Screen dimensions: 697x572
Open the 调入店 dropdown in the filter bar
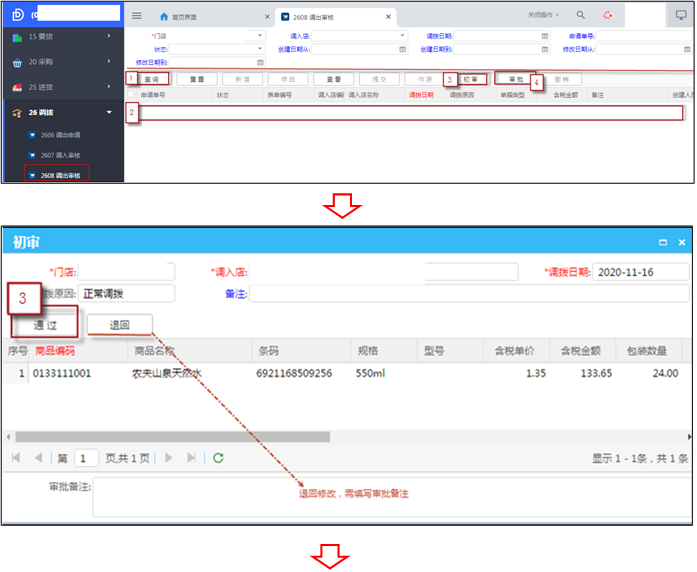pos(402,36)
